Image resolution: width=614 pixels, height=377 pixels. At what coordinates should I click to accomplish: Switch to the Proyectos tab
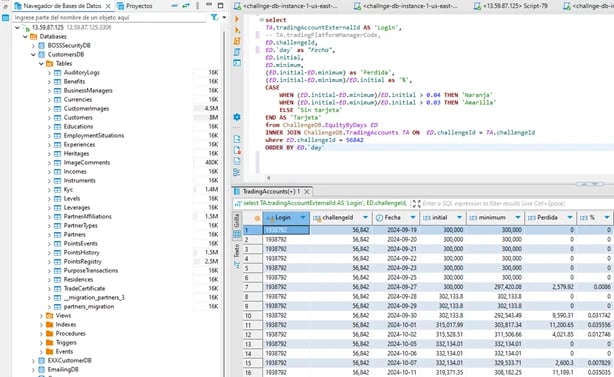pos(135,6)
